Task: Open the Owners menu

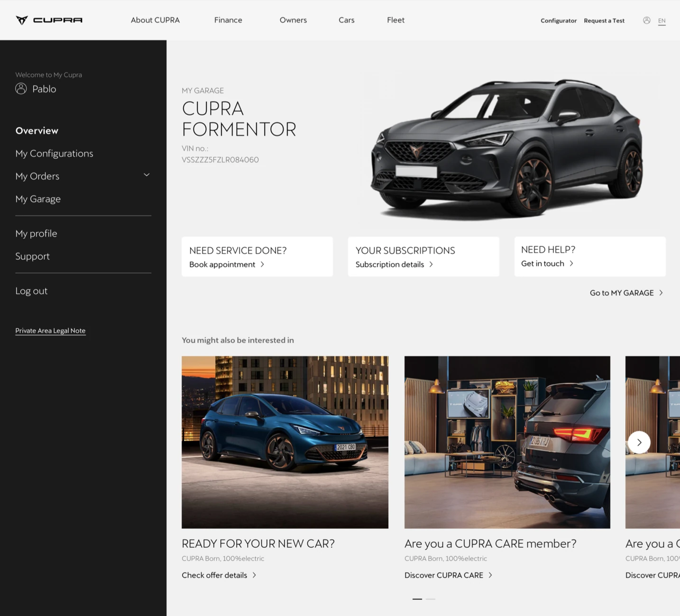Action: (293, 20)
